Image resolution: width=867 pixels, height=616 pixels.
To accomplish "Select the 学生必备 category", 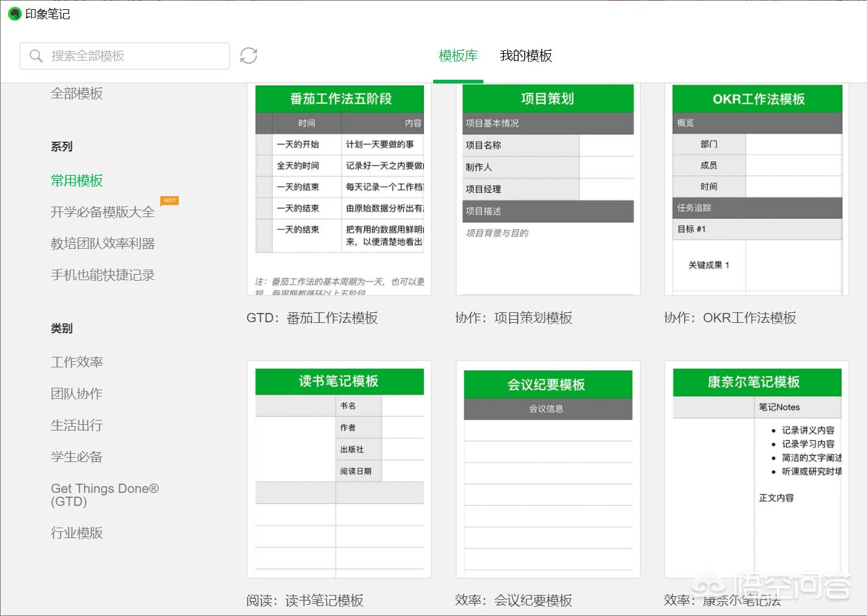I will (76, 456).
